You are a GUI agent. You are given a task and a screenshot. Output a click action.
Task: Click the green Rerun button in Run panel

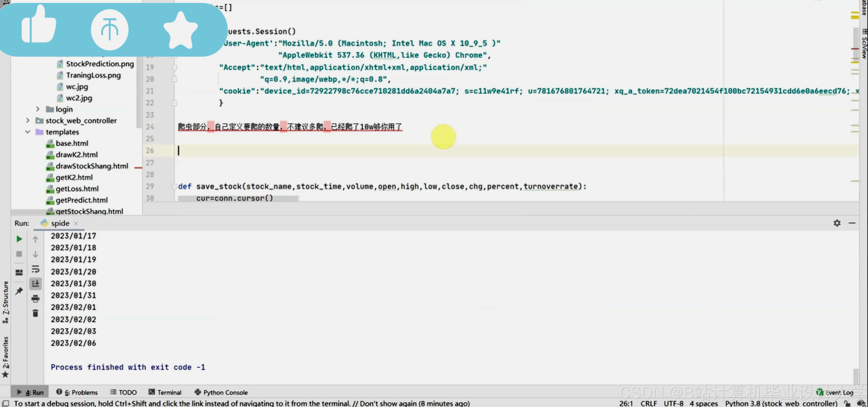[19, 239]
